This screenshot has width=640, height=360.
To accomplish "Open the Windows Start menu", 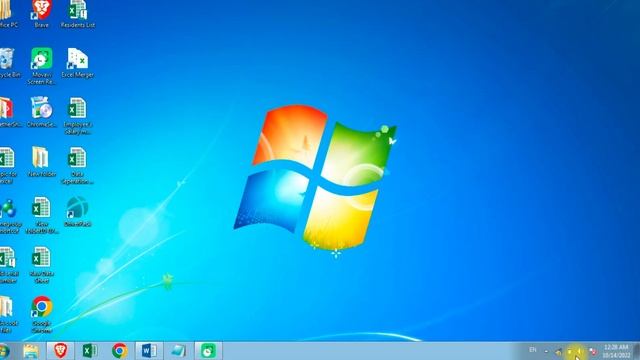I will [4, 351].
